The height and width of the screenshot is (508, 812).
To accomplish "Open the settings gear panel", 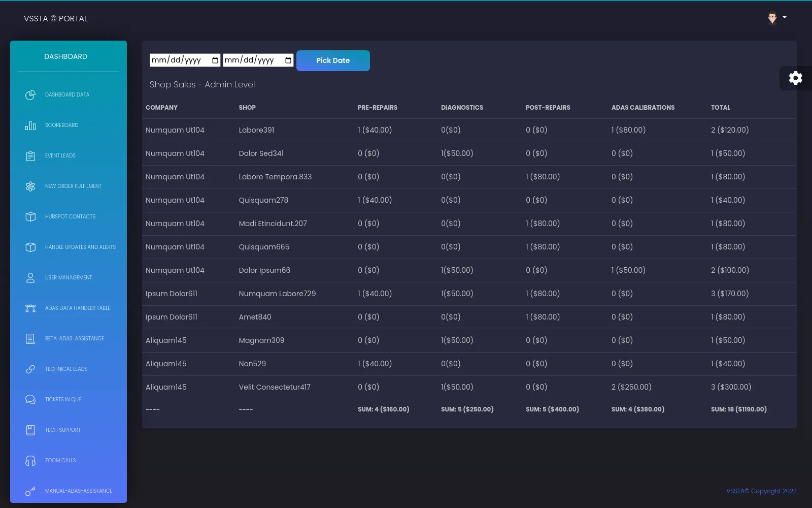I will pyautogui.click(x=795, y=78).
